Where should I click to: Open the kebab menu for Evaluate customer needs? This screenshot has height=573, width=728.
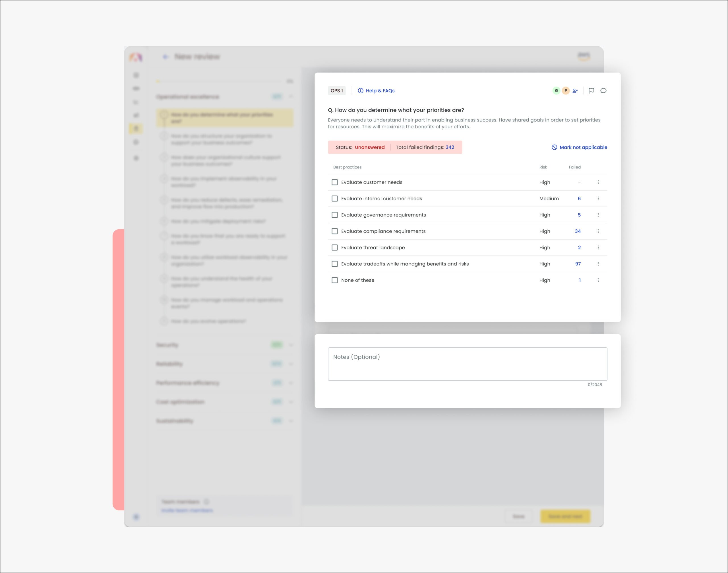(598, 182)
